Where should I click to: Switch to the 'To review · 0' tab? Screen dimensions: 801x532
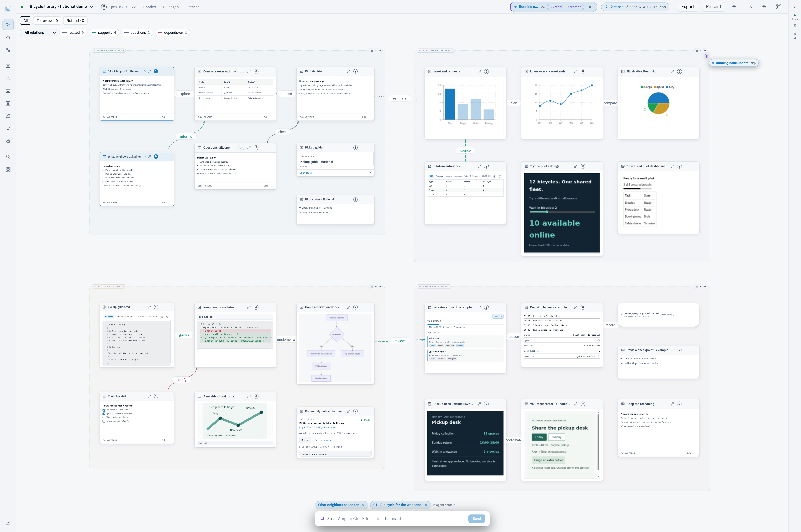[x=47, y=21]
